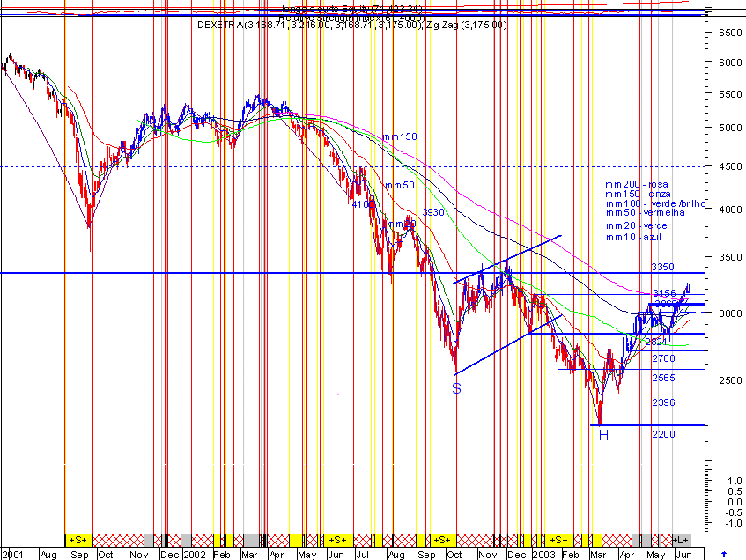Viewport: 746px width, 560px height.
Task: Click the 1.0 indicator scale value
Action: pyautogui.click(x=735, y=481)
